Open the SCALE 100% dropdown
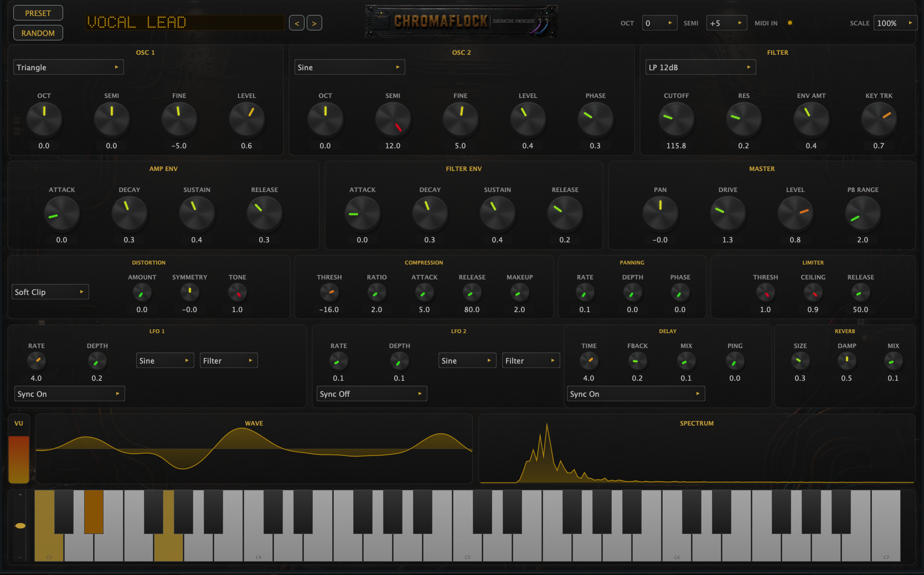924x575 pixels. pyautogui.click(x=895, y=23)
